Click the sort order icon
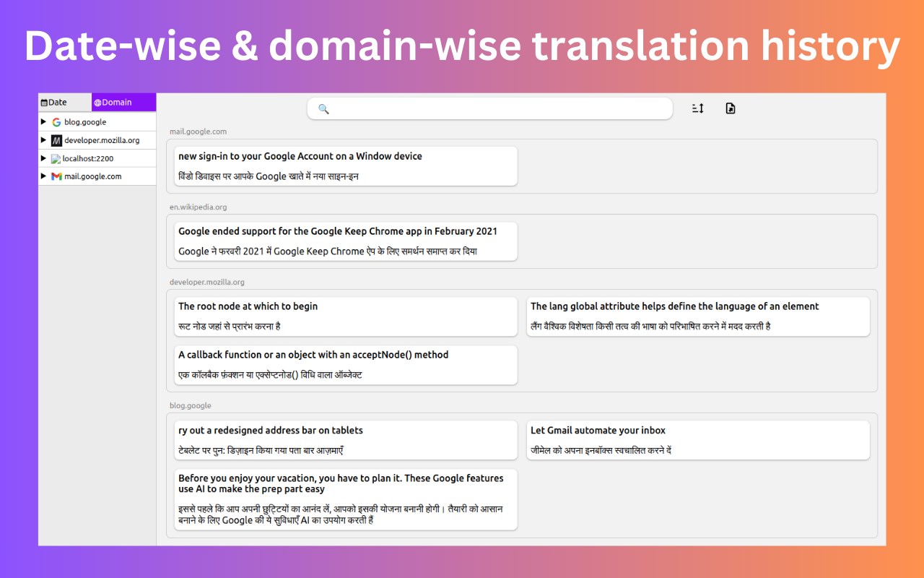 pyautogui.click(x=697, y=108)
